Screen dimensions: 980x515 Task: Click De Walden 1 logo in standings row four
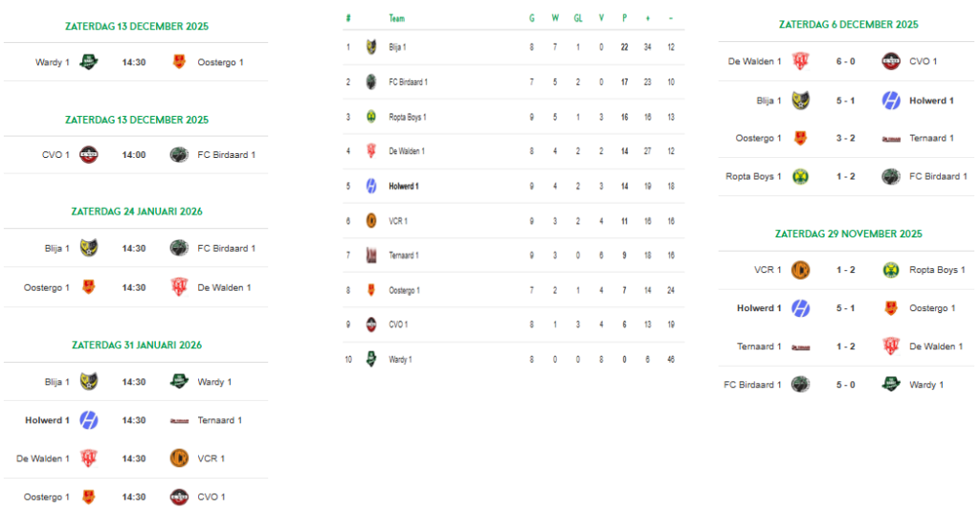tap(371, 151)
